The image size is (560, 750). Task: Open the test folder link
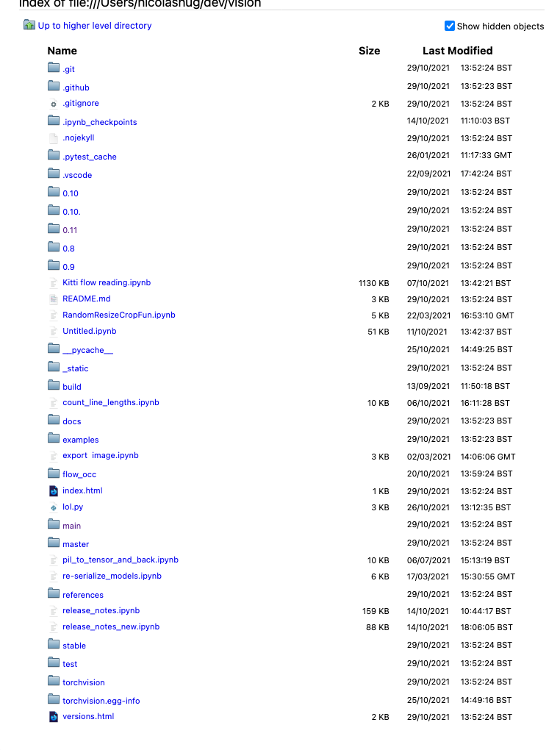coord(70,664)
